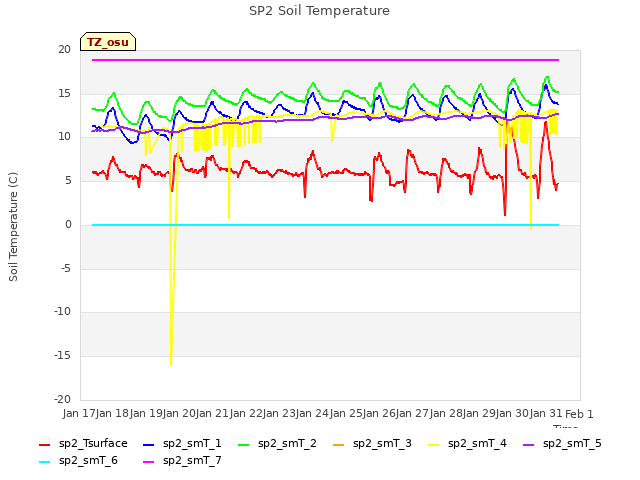Click the cyan sp2_smT_6 legend swatch

tap(44, 462)
